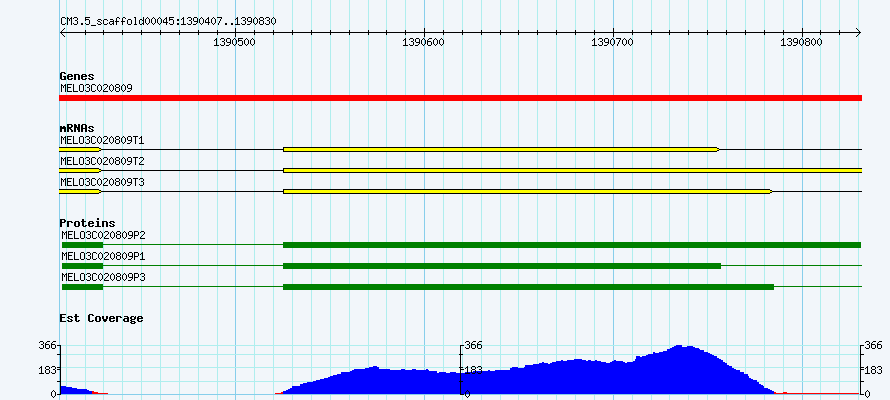Click the short first exon of MELO3C020809T3
The height and width of the screenshot is (400, 890).
coord(80,192)
